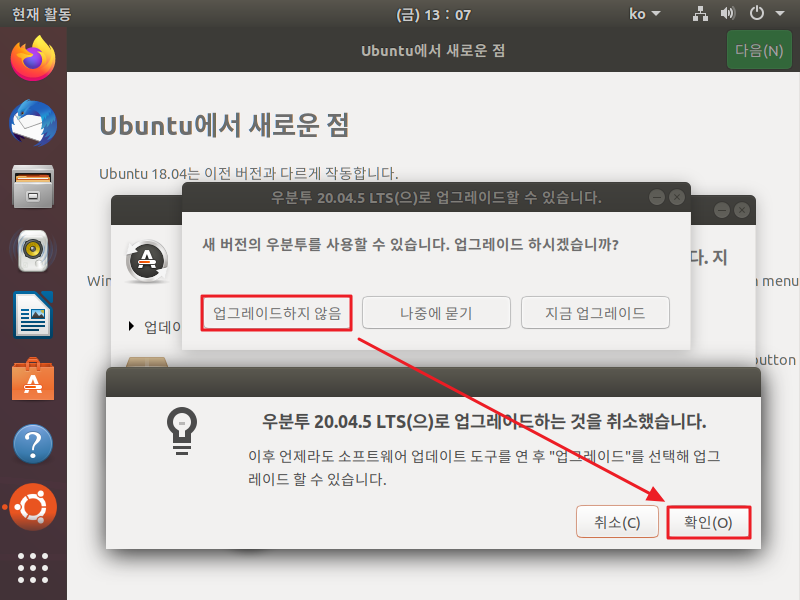Click 지금 업그레이드 button
The height and width of the screenshot is (600, 800).
(595, 313)
